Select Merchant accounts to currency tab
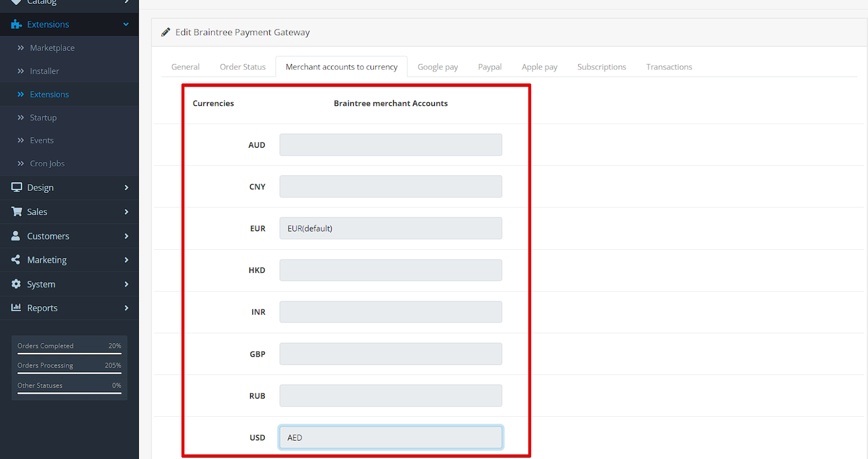This screenshot has height=459, width=868. (342, 67)
